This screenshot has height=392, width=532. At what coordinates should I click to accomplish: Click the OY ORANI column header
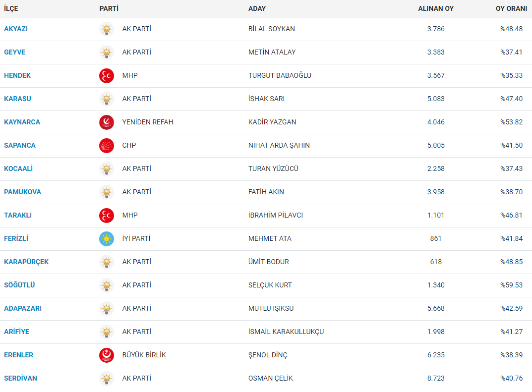point(511,8)
